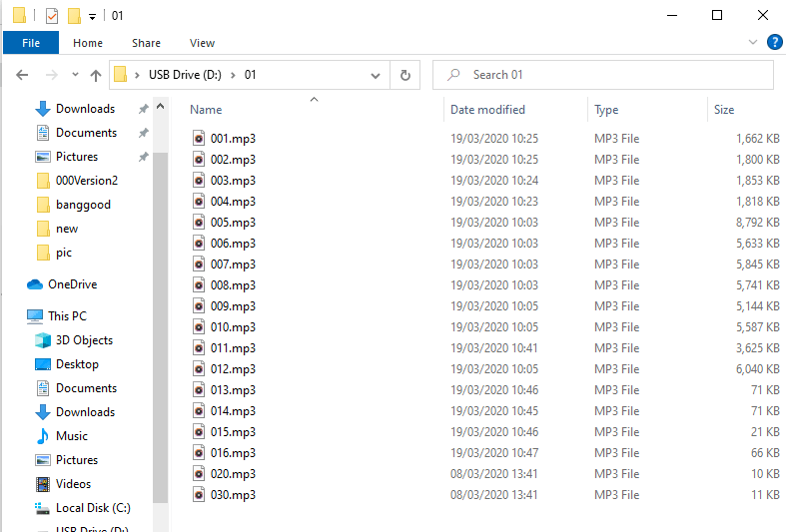Viewport: 787px width, 532px height.
Task: Select the OneDrive cloud icon
Action: click(x=35, y=284)
